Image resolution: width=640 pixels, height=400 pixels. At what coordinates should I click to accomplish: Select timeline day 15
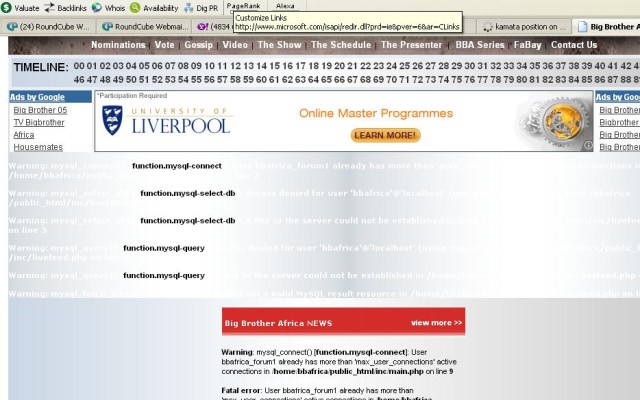pyautogui.click(x=274, y=66)
